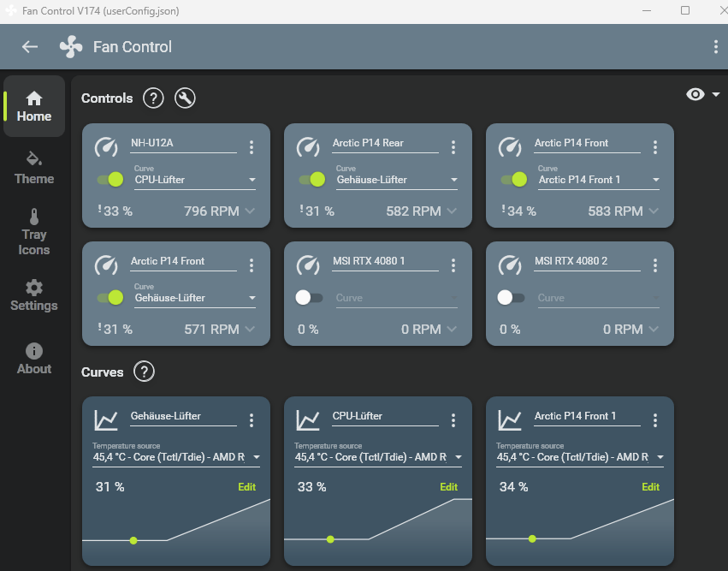Toggle off the Arctic P14 Rear switch
The image size is (728, 571).
pos(312,179)
